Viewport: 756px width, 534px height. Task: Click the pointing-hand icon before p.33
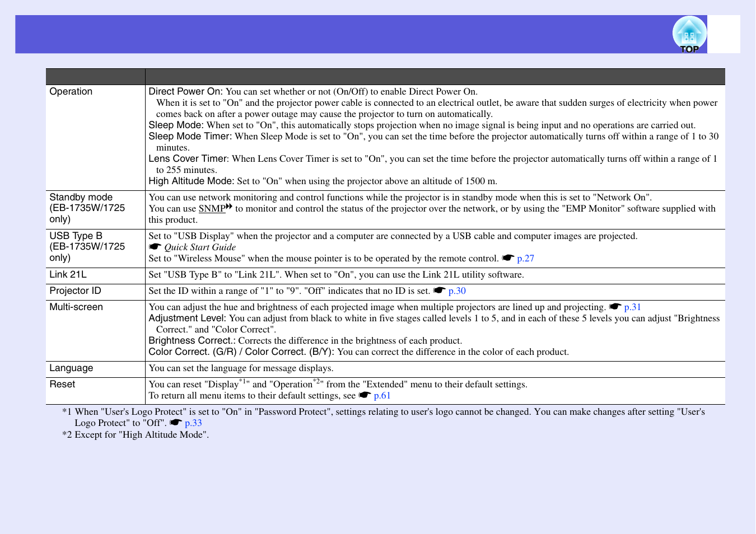click(x=176, y=423)
